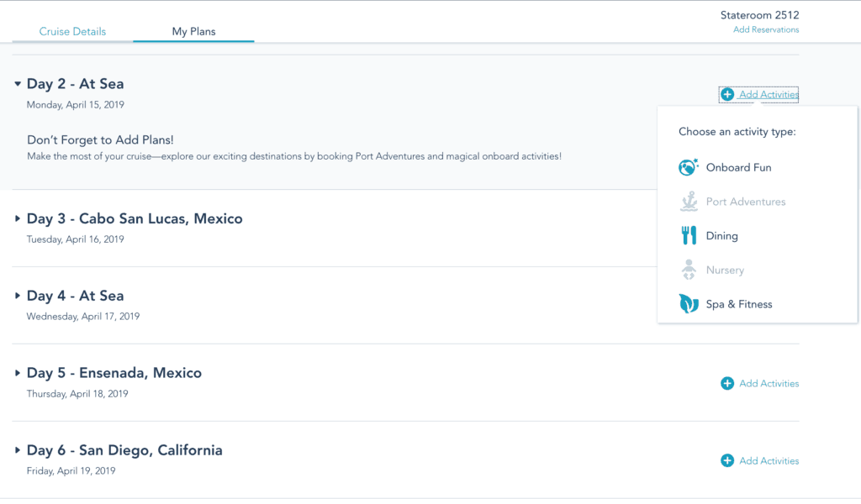Click Add Activities link for Day 2
This screenshot has height=504, width=861.
(x=769, y=94)
